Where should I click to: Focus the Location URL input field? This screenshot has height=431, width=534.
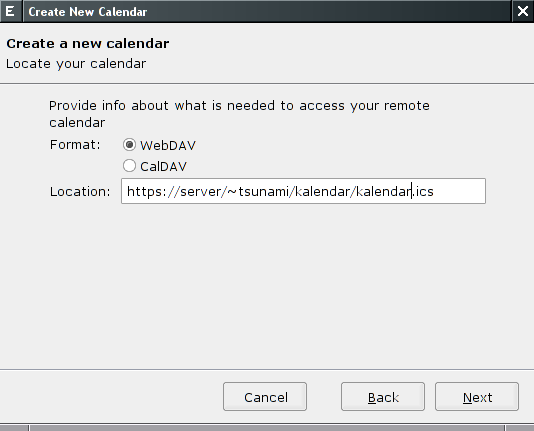tap(303, 191)
